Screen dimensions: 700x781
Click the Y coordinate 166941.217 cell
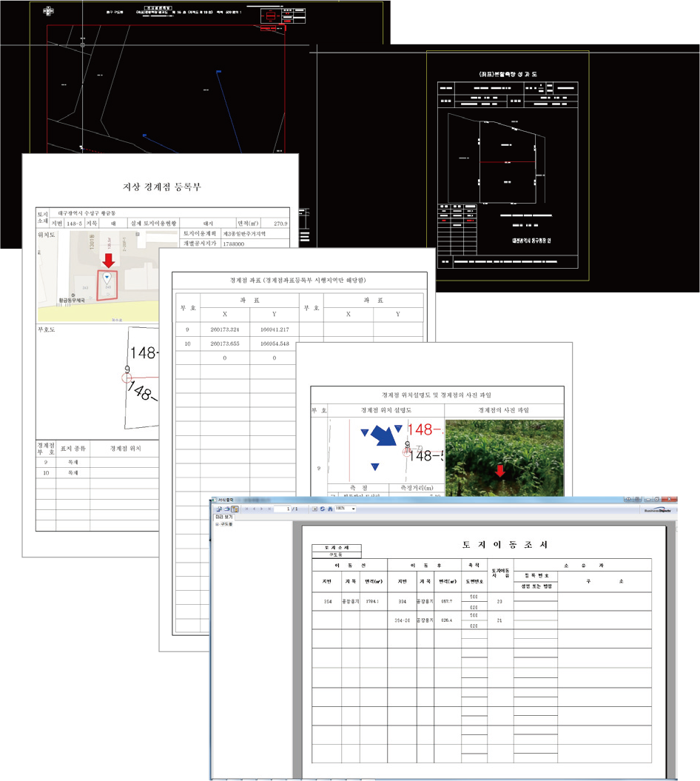pyautogui.click(x=275, y=329)
